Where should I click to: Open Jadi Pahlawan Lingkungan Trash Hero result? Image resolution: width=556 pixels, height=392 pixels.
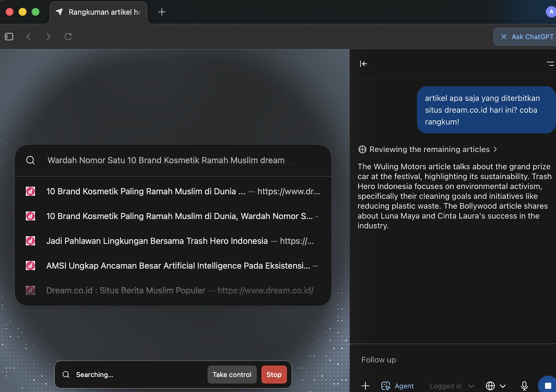pyautogui.click(x=157, y=241)
